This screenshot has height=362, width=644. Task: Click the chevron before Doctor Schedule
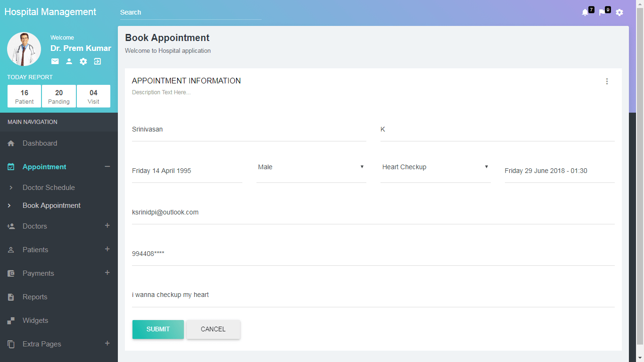coord(11,188)
